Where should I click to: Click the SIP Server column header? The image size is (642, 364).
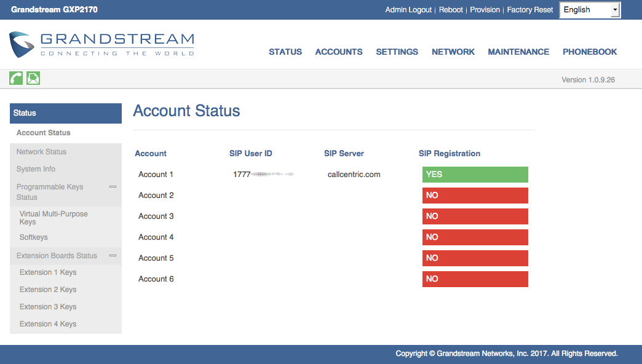pos(344,154)
